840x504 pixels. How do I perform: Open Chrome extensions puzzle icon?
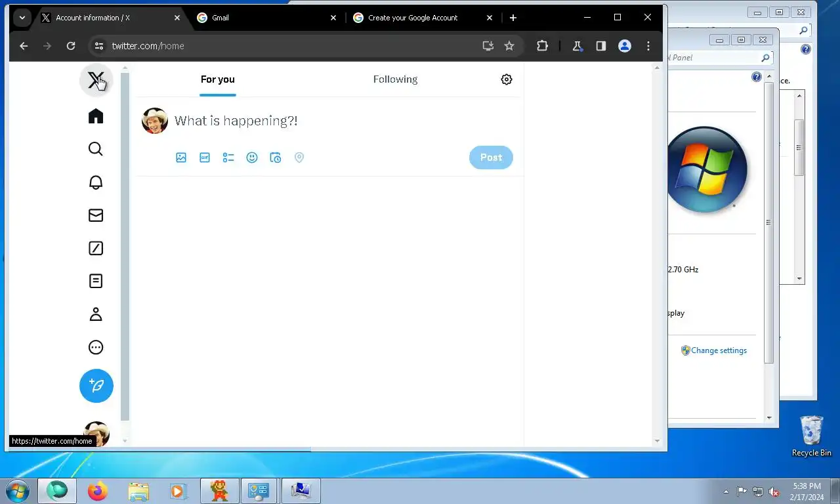[x=542, y=46]
